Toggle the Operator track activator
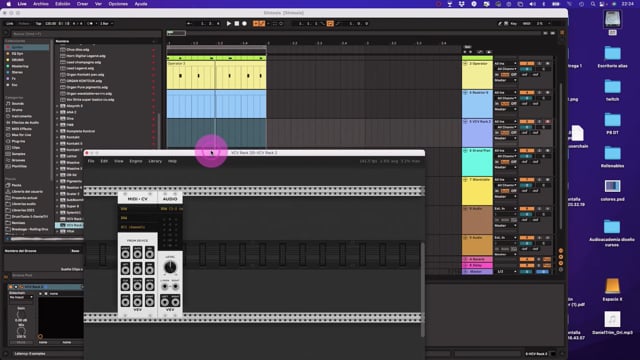 pos(527,64)
